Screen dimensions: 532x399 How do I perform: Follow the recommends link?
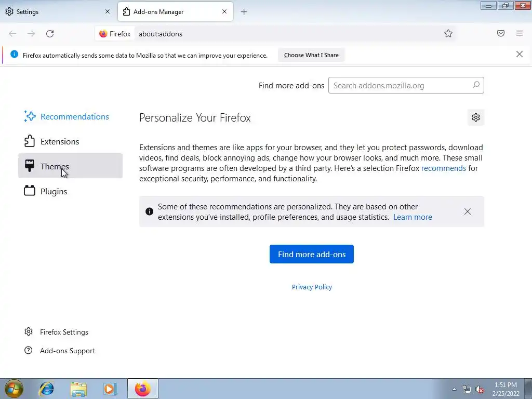[x=444, y=168]
